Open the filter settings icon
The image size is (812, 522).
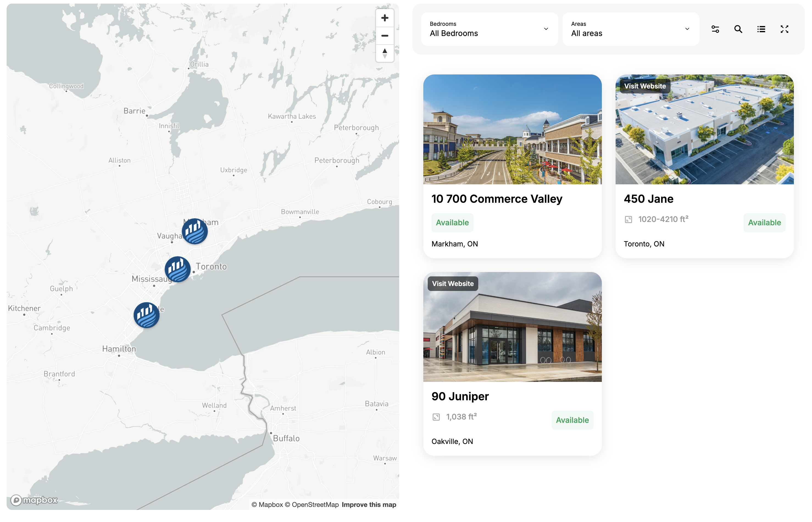coord(715,29)
